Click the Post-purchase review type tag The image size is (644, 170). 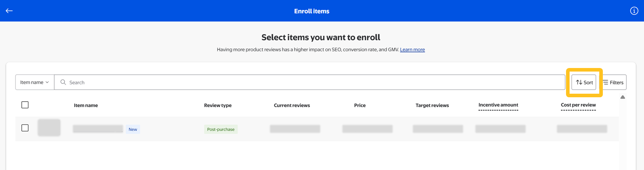pos(220,129)
